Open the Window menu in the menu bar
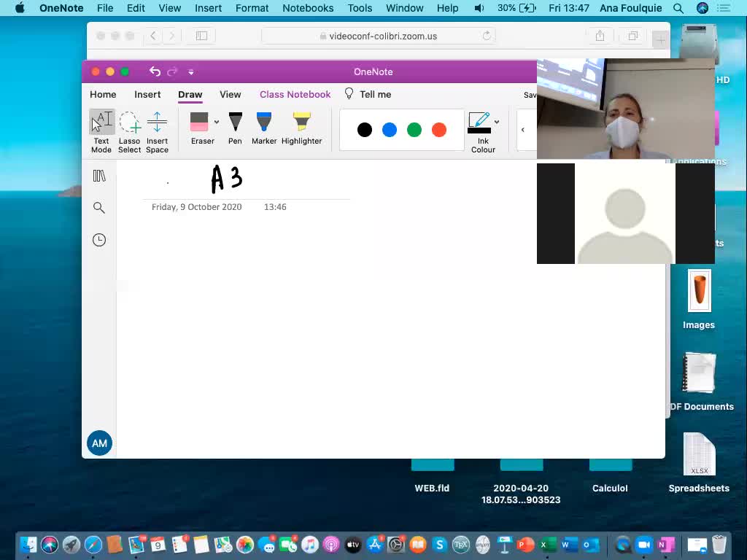The width and height of the screenshot is (747, 560). pos(404,8)
